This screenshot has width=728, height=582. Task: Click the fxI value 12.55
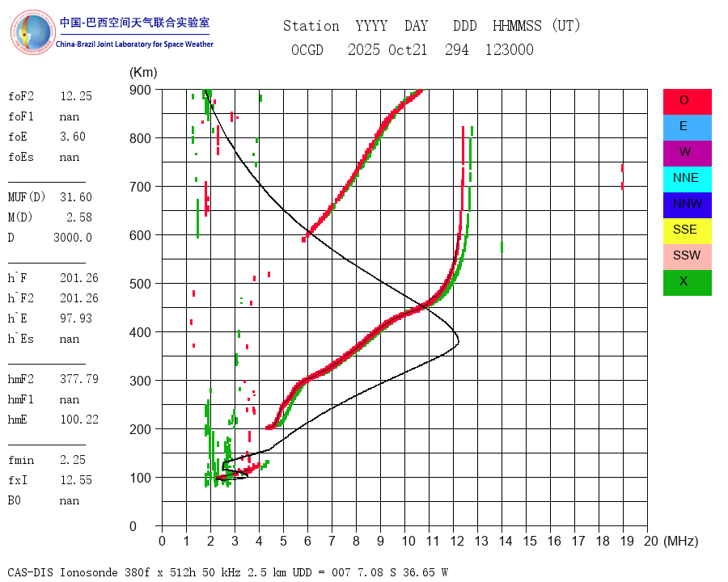pyautogui.click(x=76, y=480)
